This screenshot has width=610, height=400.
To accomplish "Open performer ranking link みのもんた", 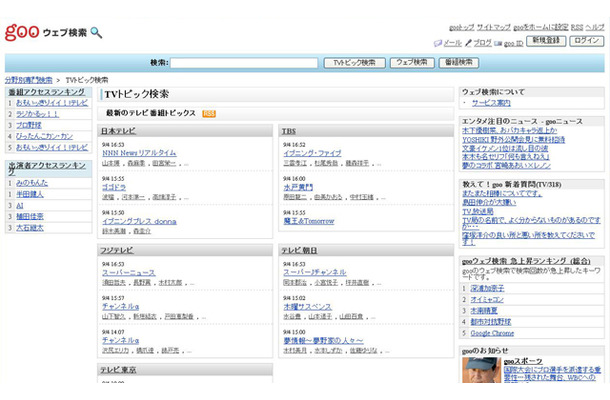I will (32, 183).
